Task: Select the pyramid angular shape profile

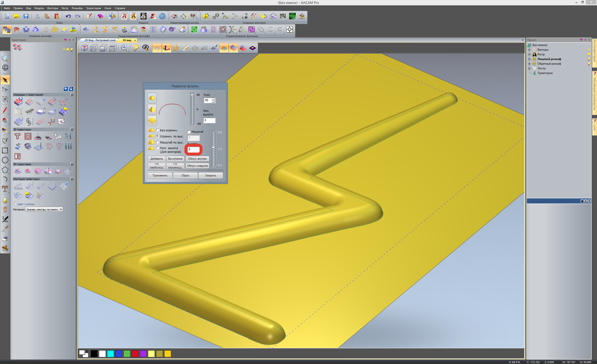Action: coord(152,109)
